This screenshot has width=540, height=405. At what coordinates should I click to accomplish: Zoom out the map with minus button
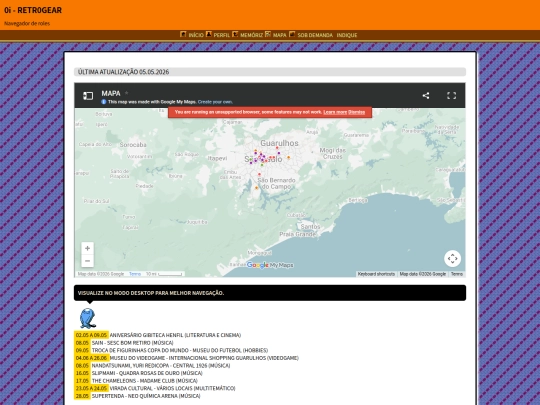[x=87, y=261]
